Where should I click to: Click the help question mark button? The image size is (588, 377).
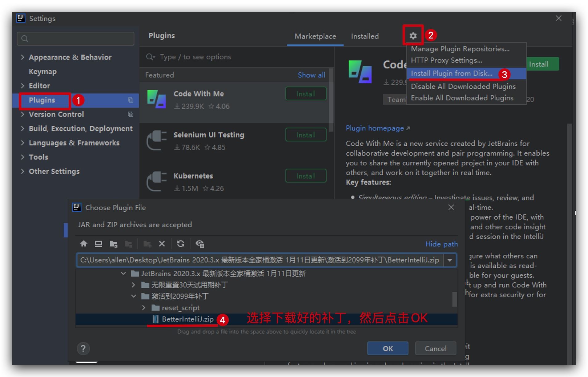click(x=83, y=348)
